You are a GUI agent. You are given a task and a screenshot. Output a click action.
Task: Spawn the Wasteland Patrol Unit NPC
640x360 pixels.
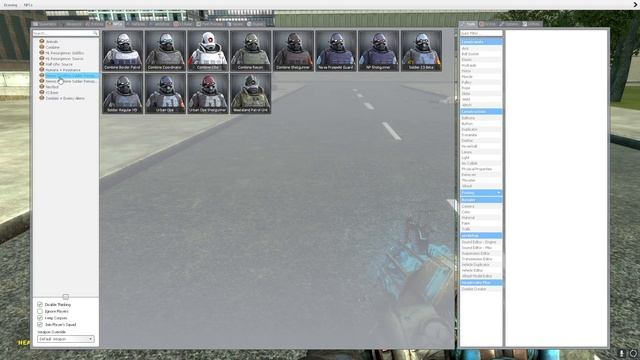[251, 93]
